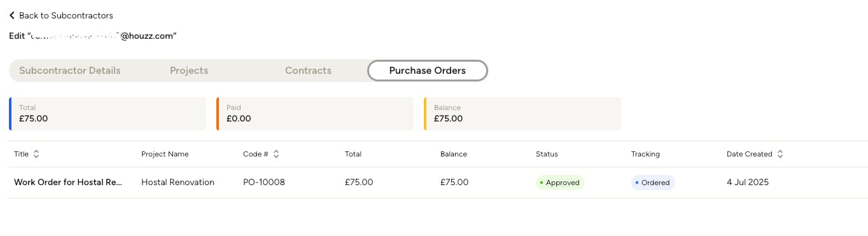This screenshot has width=868, height=236.
Task: Click the Tracking column header
Action: (645, 154)
